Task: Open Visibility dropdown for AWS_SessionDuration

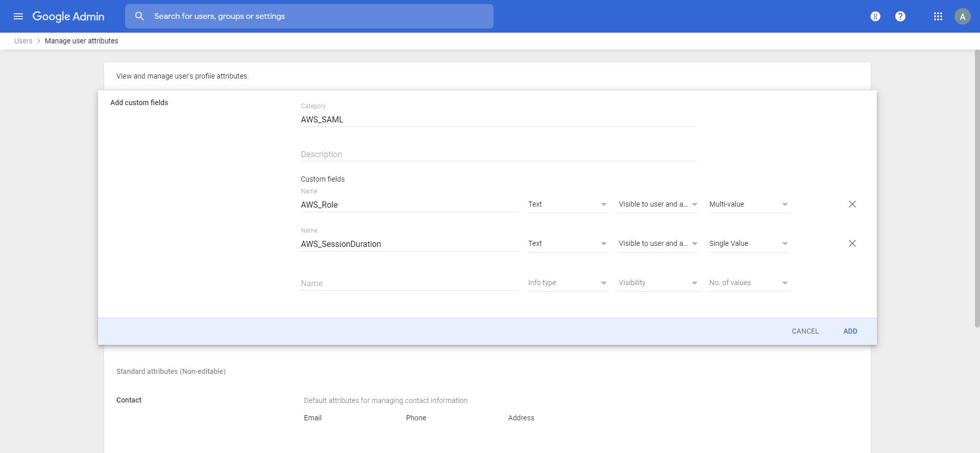Action: point(658,243)
